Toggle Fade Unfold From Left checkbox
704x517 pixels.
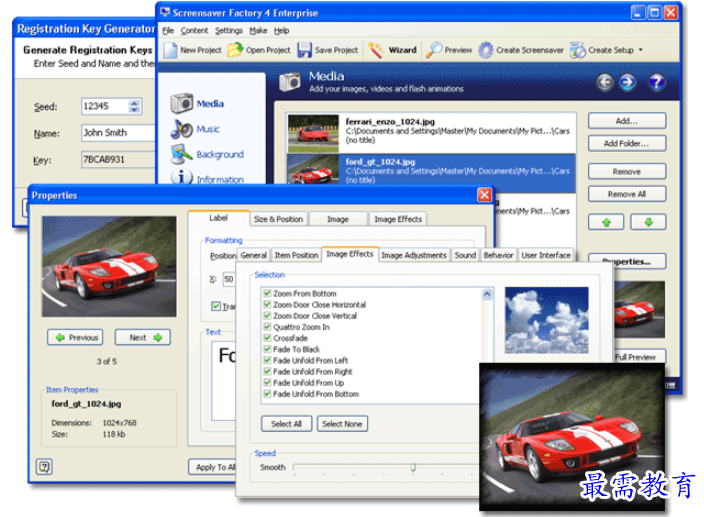267,360
